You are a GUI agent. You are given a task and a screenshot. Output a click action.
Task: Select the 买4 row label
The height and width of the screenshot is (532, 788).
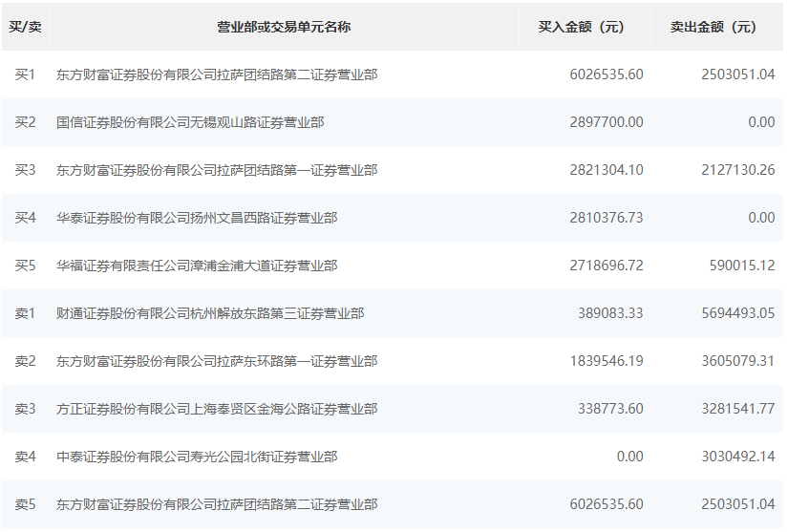(25, 218)
